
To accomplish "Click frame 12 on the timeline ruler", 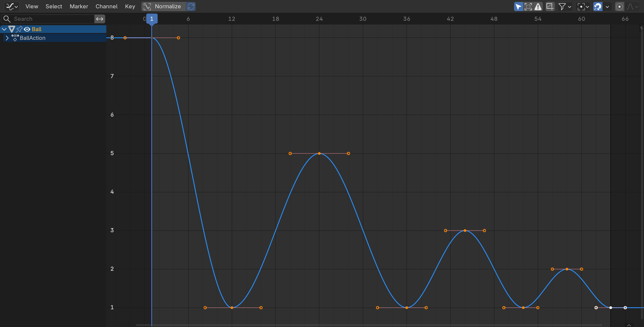I will point(232,19).
